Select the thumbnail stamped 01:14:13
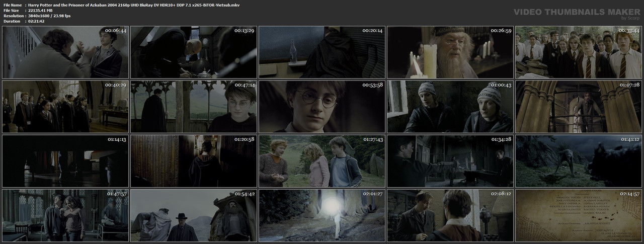644x244 pixels. (65, 161)
